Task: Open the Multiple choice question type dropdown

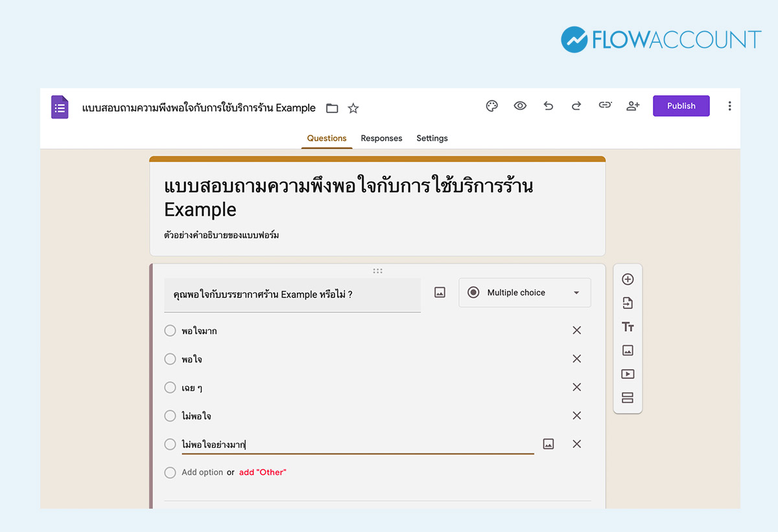Action: [x=525, y=292]
